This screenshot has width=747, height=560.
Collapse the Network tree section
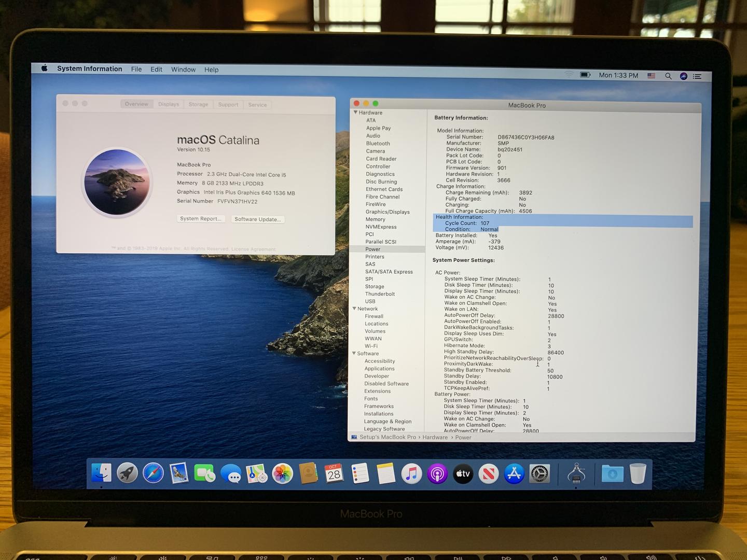354,309
